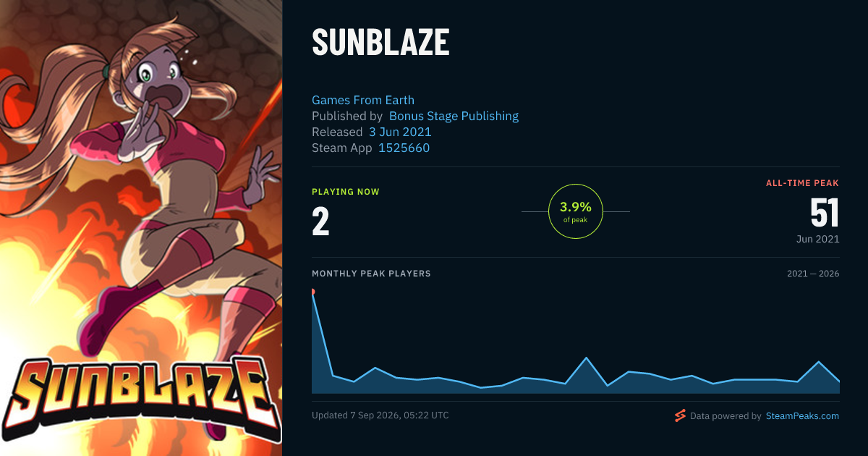
Task: Open the Steam App 1525660 link
Action: tap(404, 148)
